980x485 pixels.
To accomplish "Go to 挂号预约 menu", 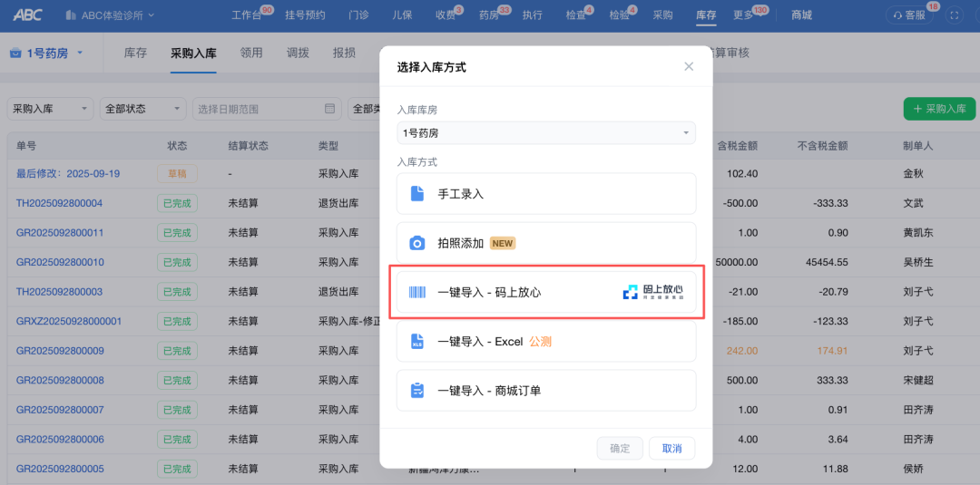I will point(305,15).
